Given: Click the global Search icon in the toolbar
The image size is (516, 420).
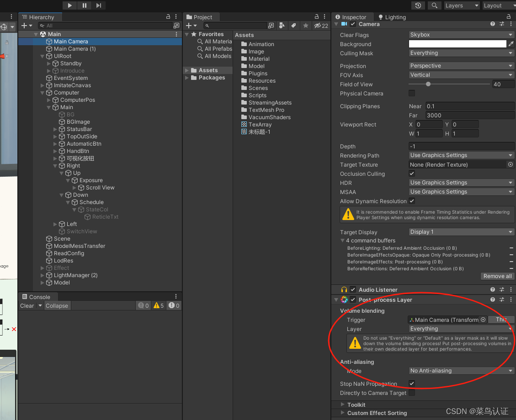Looking at the screenshot, I should 434,5.
